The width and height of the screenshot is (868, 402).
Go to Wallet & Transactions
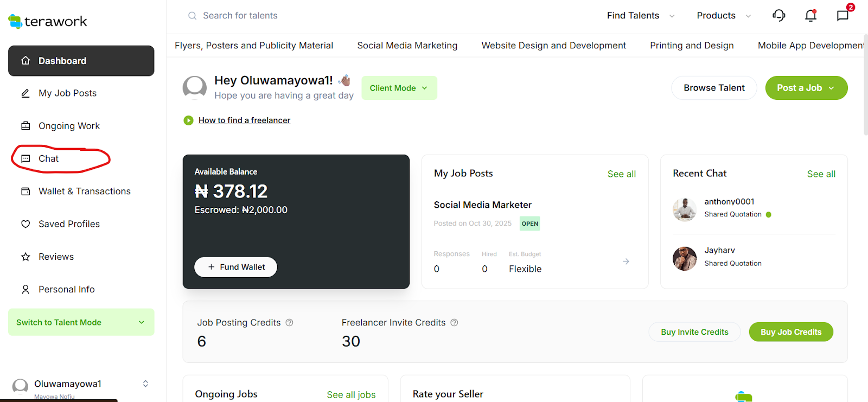pos(84,192)
